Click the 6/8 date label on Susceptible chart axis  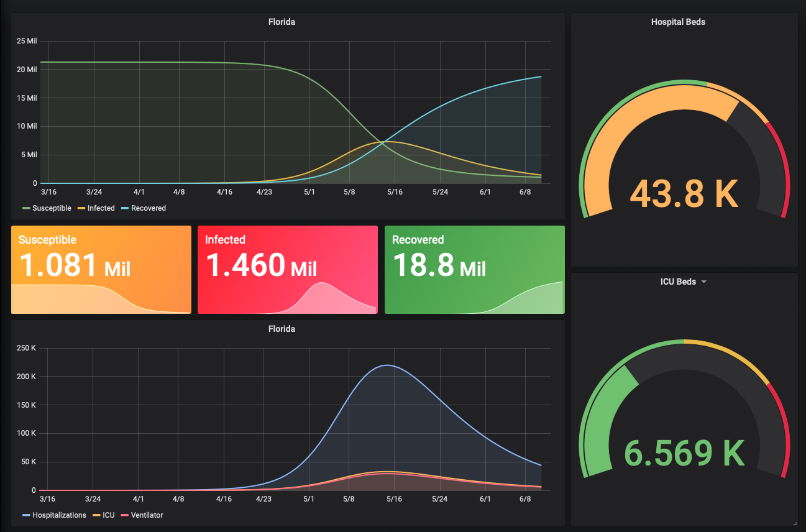(x=525, y=192)
